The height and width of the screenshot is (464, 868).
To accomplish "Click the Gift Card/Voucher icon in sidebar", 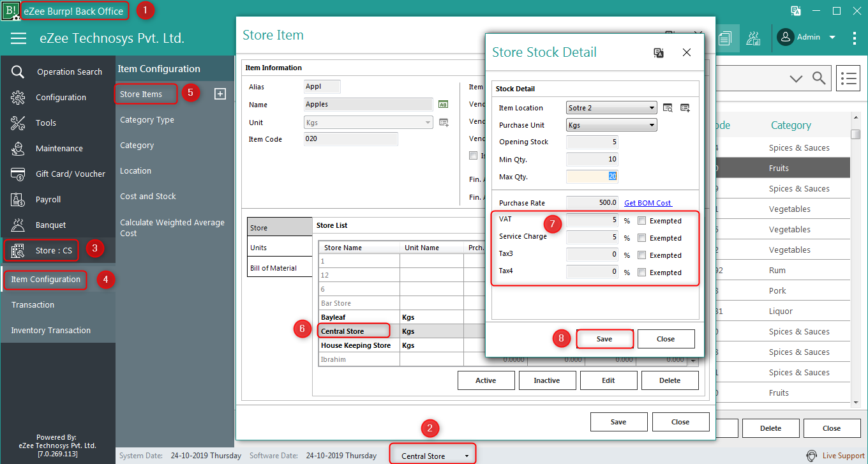I will click(x=18, y=174).
